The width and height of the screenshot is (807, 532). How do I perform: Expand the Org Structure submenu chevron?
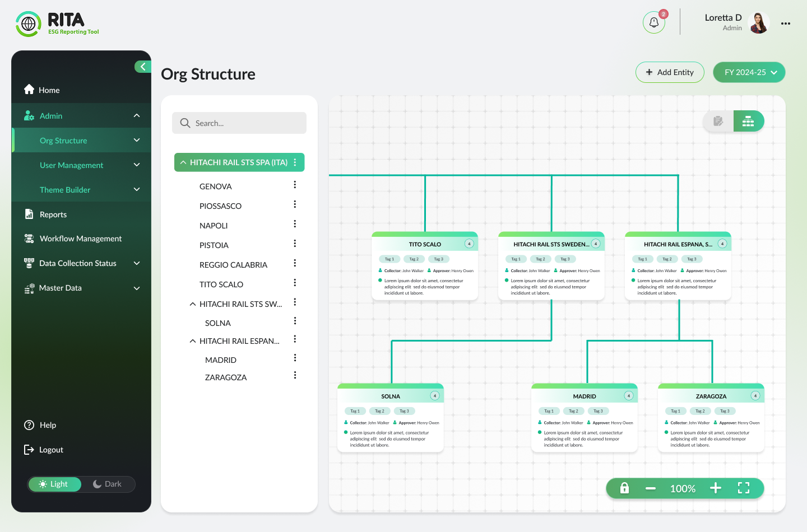pos(137,140)
